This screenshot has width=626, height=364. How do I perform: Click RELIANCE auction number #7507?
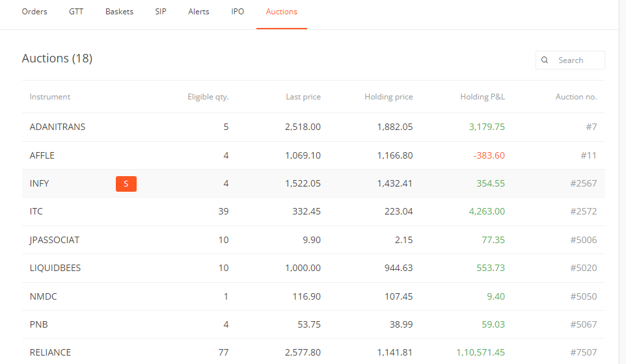tap(583, 352)
